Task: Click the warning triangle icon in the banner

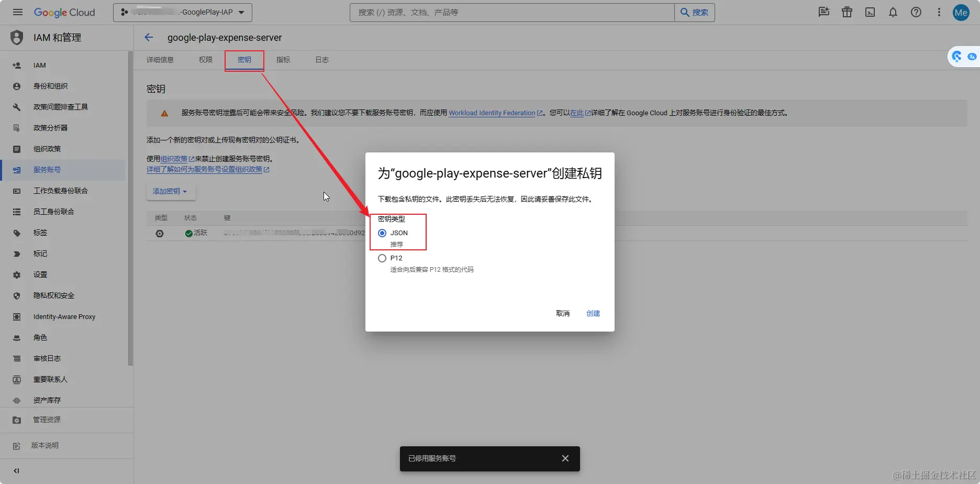Action: pyautogui.click(x=164, y=113)
